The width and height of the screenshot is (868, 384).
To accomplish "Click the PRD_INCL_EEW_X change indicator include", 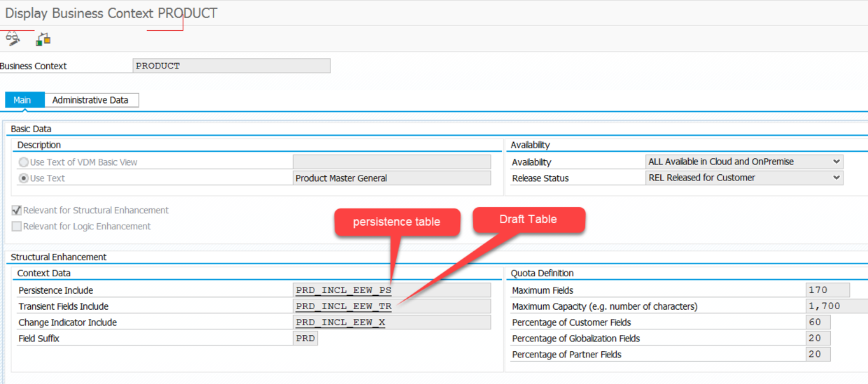I will click(x=340, y=322).
